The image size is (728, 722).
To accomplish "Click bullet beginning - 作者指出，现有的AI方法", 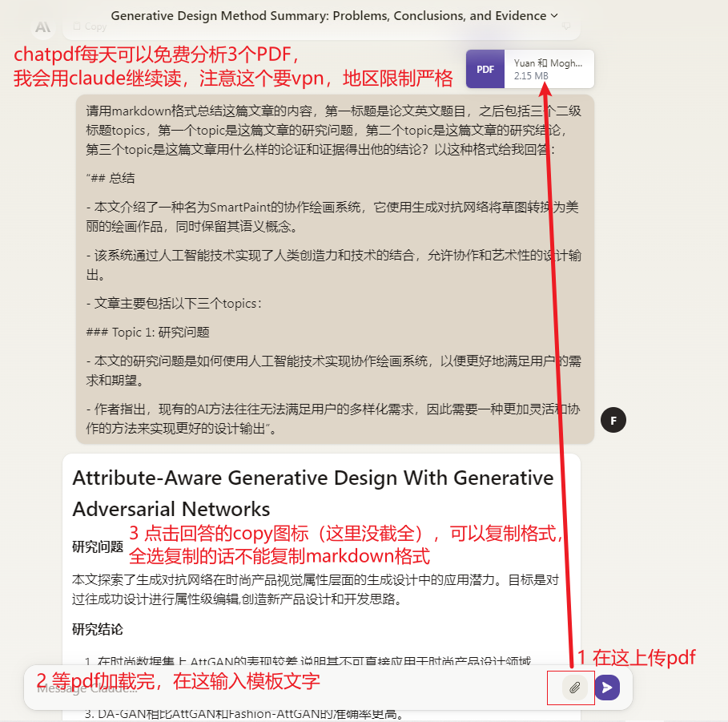I will click(333, 418).
